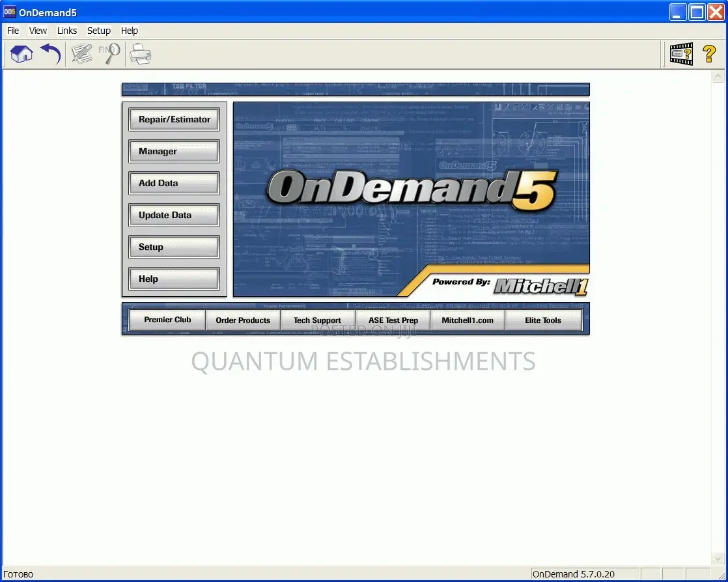Click the Find magnifier icon
This screenshot has width=728, height=582.
point(109,54)
